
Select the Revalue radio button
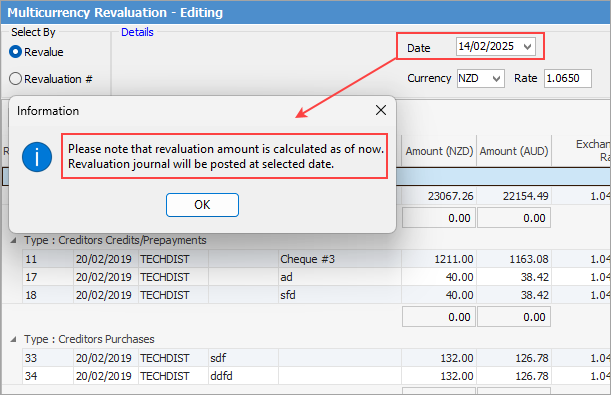tap(15, 52)
